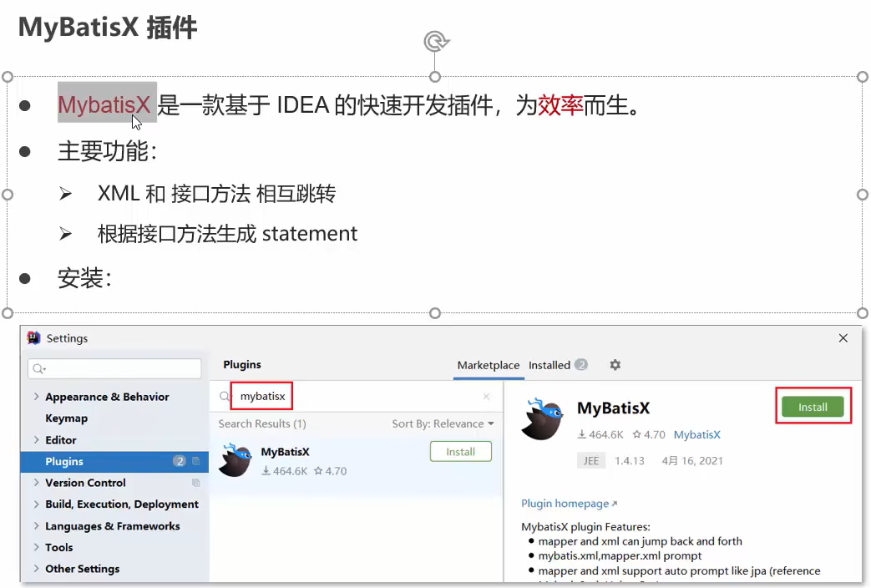871x588 pixels.
Task: Click the top-left resize handle of the text box
Action: pyautogui.click(x=8, y=77)
